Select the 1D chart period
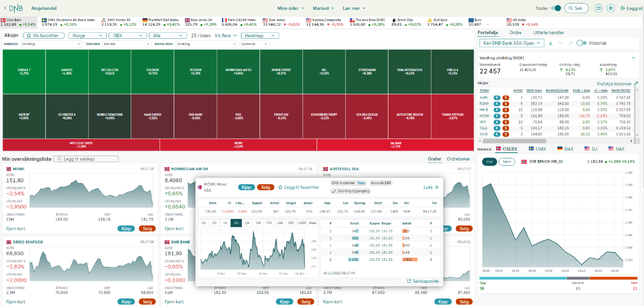 tap(203, 222)
